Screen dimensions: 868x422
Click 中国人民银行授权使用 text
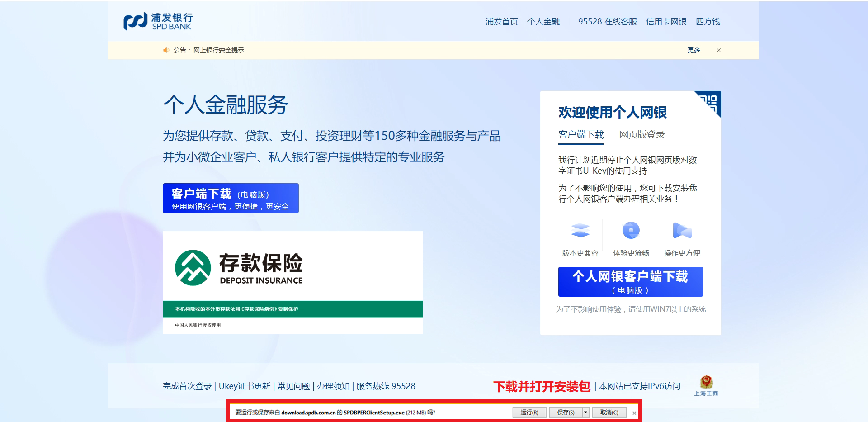pyautogui.click(x=198, y=325)
